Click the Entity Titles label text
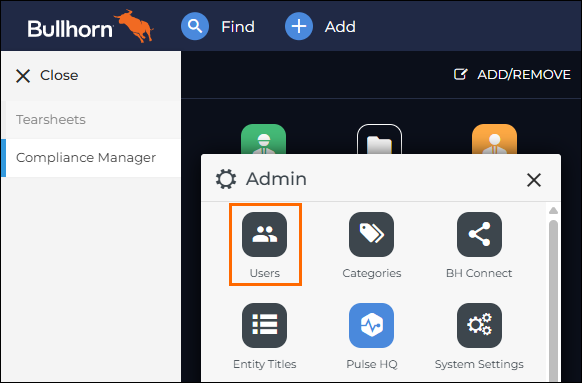Screen dimensions: 582x383 (x=265, y=364)
